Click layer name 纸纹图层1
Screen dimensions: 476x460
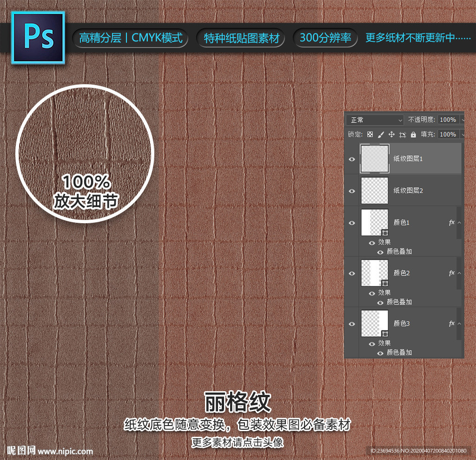point(408,159)
